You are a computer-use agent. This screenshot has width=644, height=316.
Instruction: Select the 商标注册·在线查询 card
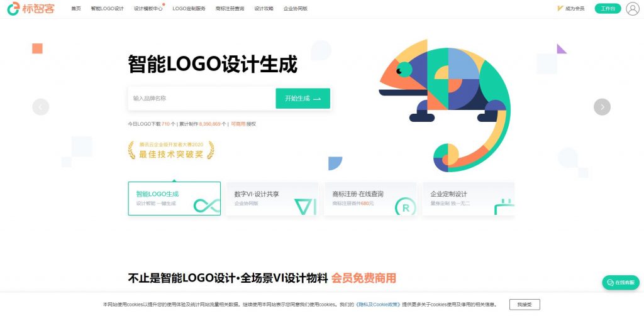point(370,199)
